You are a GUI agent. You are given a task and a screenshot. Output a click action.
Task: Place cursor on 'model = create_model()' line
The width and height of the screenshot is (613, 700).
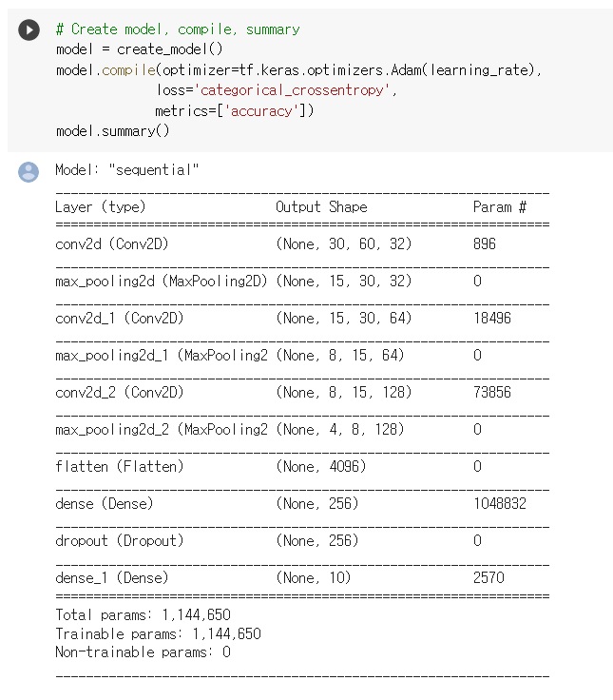pyautogui.click(x=139, y=49)
